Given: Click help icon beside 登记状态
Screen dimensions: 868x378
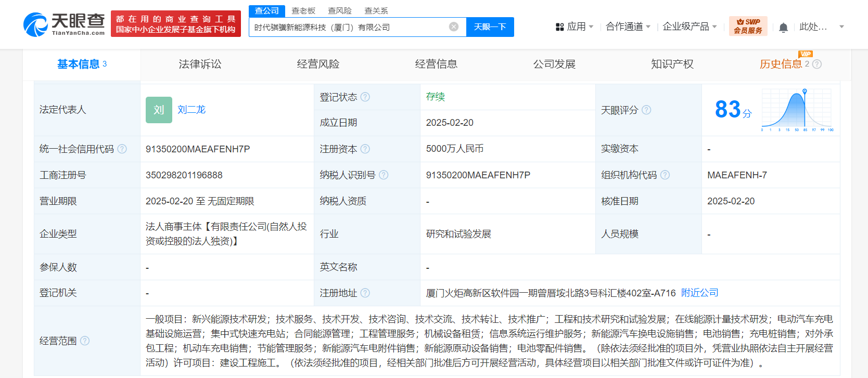Looking at the screenshot, I should (x=365, y=97).
